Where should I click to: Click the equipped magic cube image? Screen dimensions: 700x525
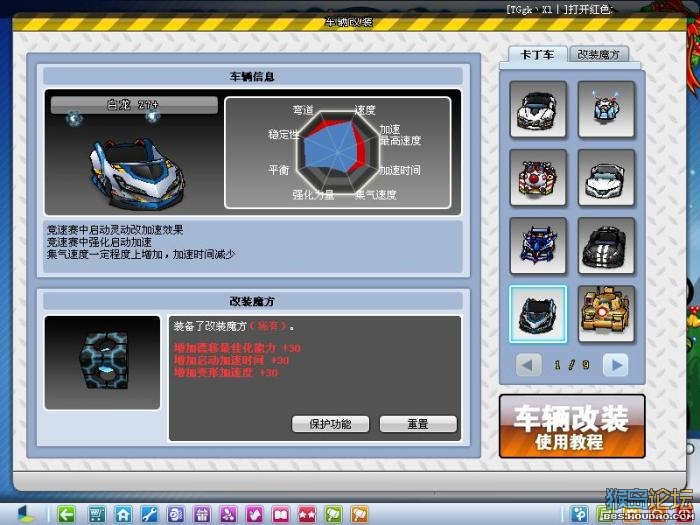coord(102,362)
